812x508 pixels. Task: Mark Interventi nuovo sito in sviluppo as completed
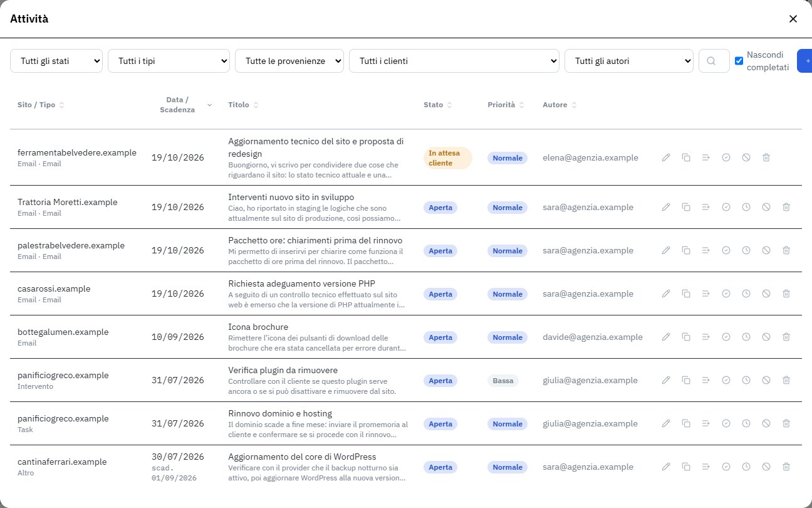point(726,207)
